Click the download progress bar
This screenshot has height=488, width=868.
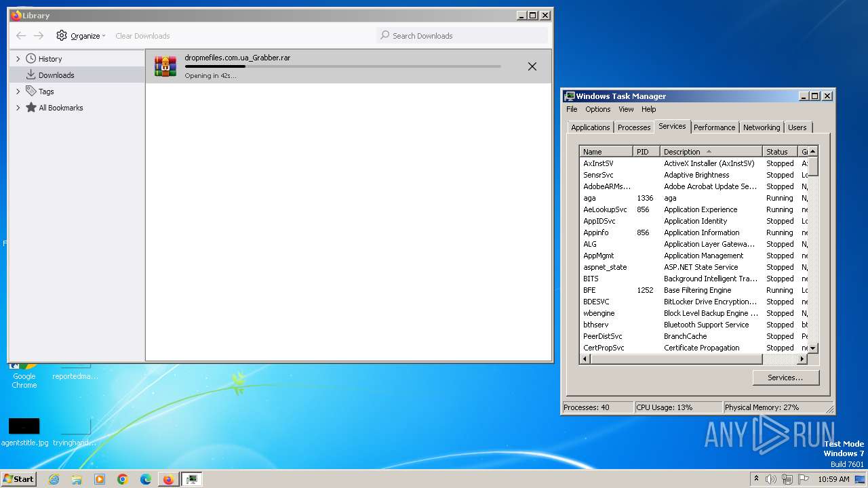click(x=343, y=66)
